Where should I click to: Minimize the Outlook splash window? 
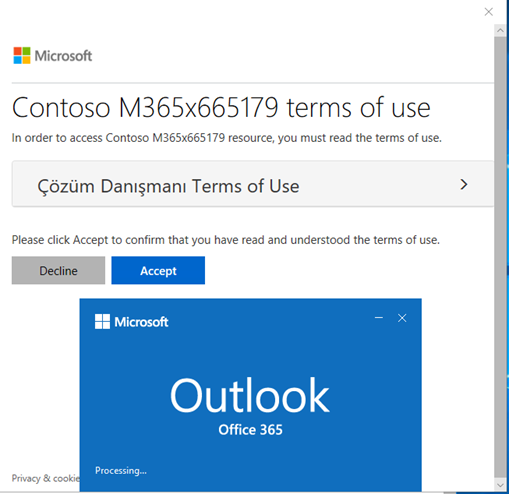379,318
